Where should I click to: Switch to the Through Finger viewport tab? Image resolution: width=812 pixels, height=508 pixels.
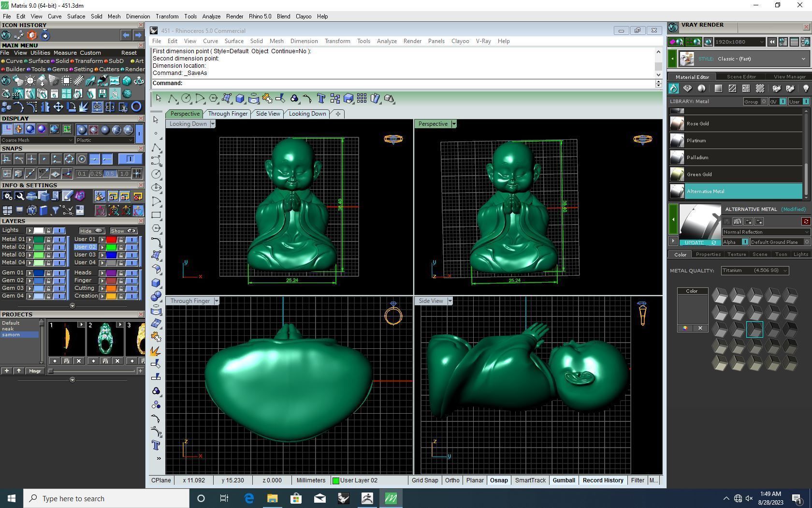tap(228, 114)
